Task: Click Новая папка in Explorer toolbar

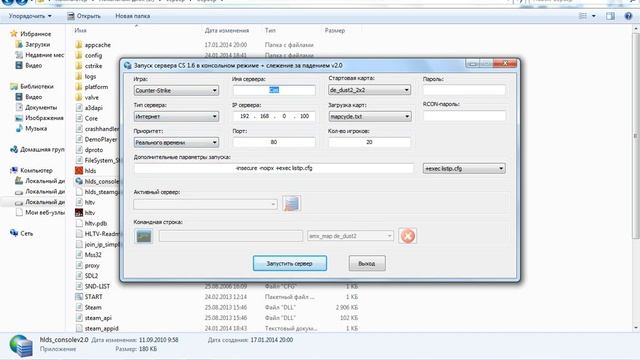Action: [x=133, y=16]
